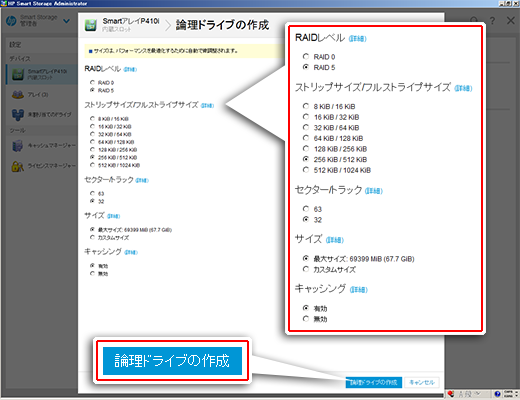The width and height of the screenshot is (520, 400).
Task: Open the アレイ (3) arrays icon
Action: coord(18,95)
